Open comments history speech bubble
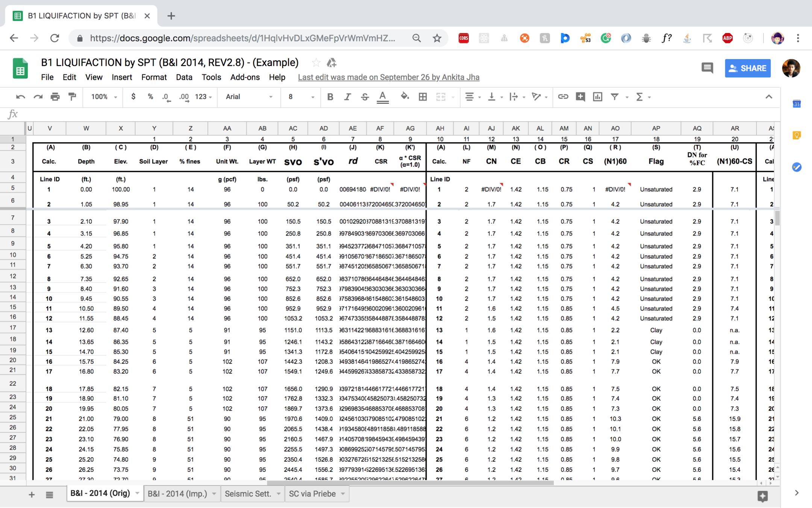The width and height of the screenshot is (812, 508). [707, 68]
